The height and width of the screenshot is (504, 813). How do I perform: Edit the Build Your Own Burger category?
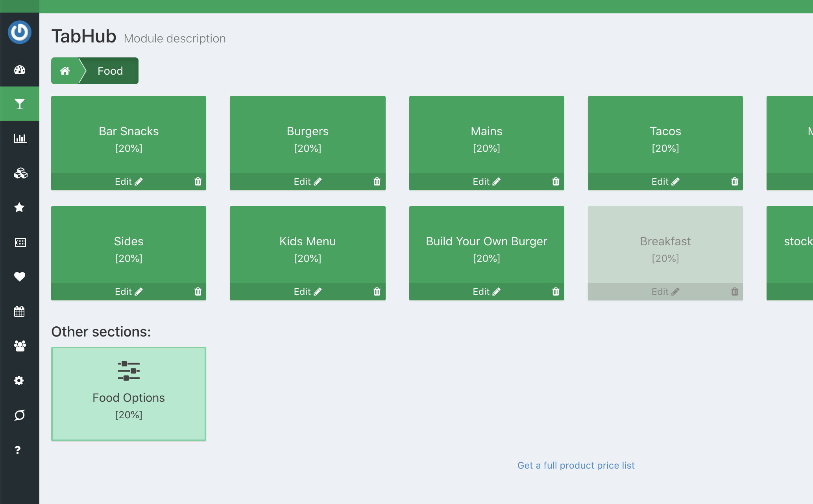point(486,292)
